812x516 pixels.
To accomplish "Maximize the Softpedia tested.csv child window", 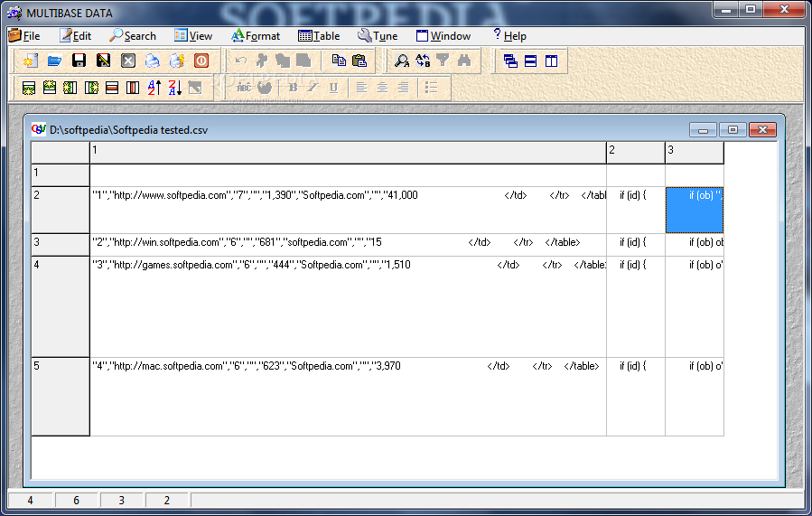I will click(x=733, y=129).
